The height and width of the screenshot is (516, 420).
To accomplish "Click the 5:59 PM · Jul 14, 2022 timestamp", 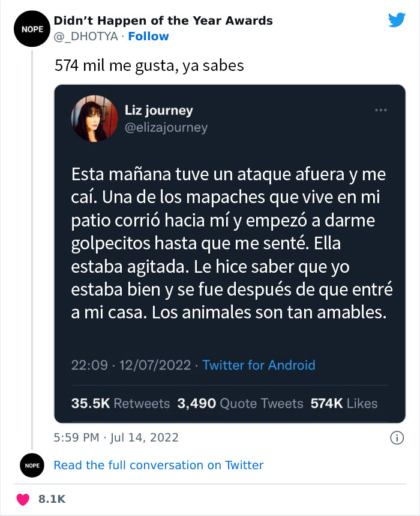I will coord(116,437).
